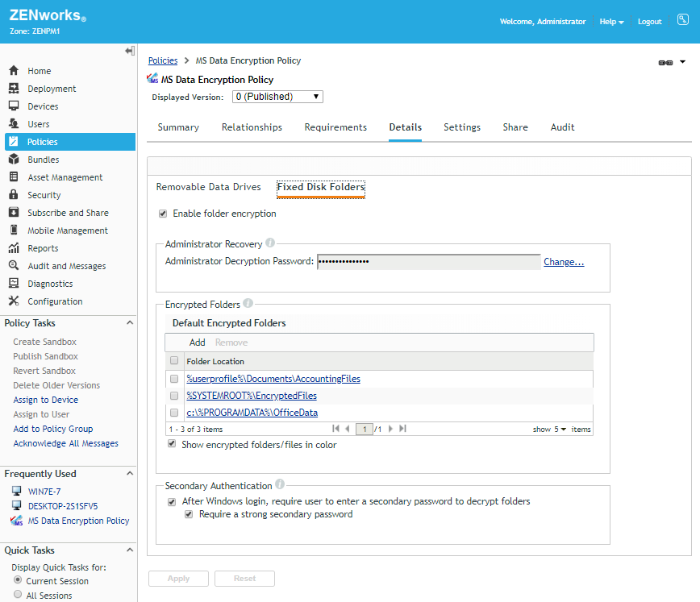The image size is (700, 602).
Task: Open the show items count dropdown
Action: coord(560,429)
